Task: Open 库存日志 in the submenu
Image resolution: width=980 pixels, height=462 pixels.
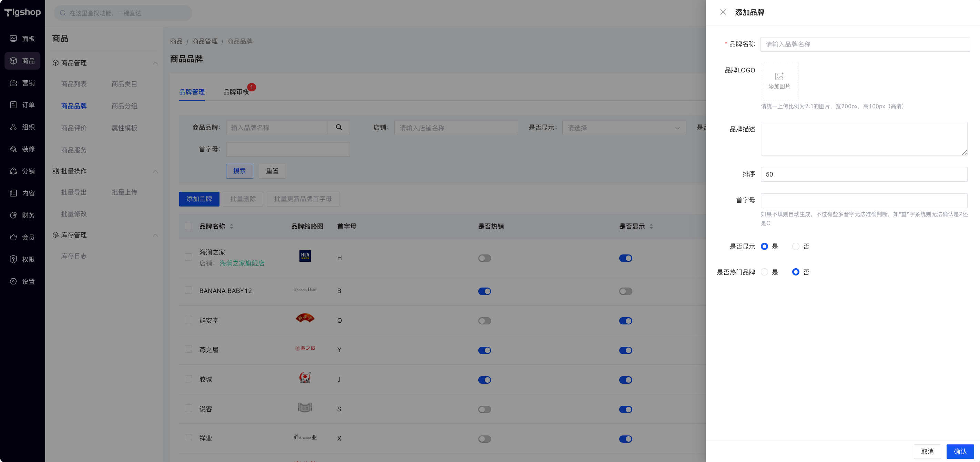Action: (x=74, y=256)
